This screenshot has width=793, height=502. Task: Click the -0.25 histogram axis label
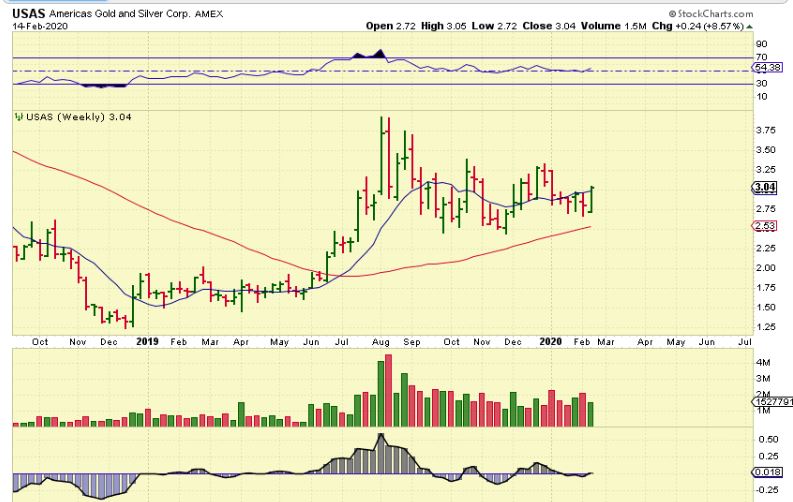pos(767,489)
